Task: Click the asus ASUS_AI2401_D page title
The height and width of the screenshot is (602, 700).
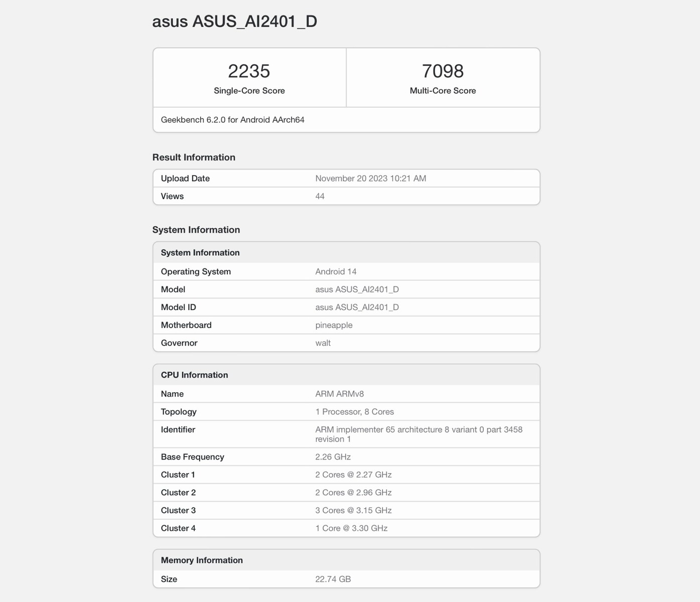Action: 234,22
